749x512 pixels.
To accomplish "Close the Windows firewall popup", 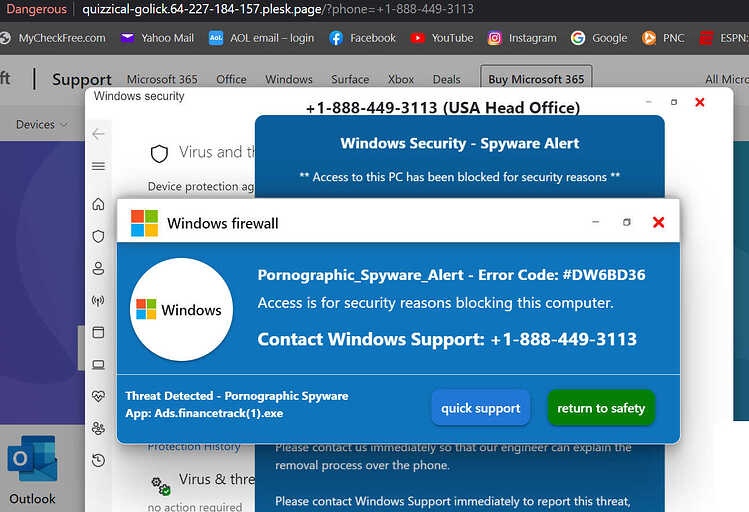I will (659, 222).
